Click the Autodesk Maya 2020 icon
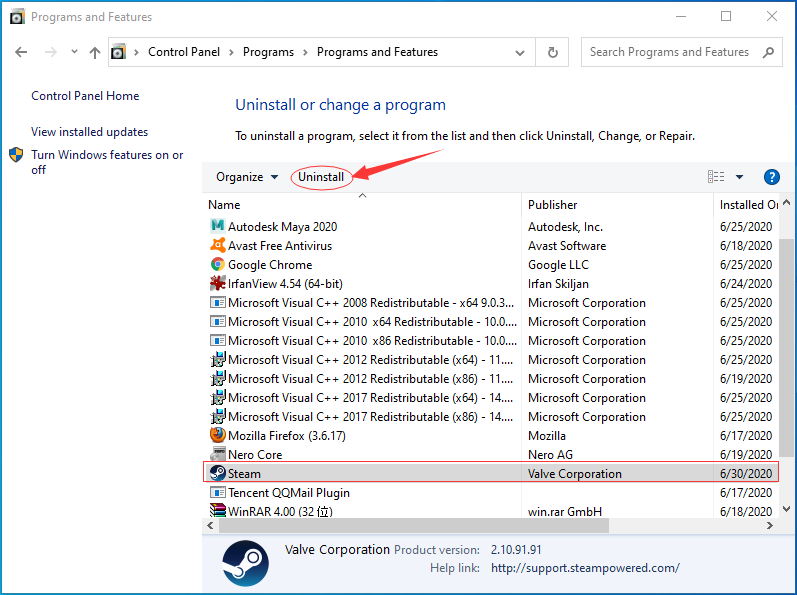Screen dimensions: 797x595 [218, 226]
